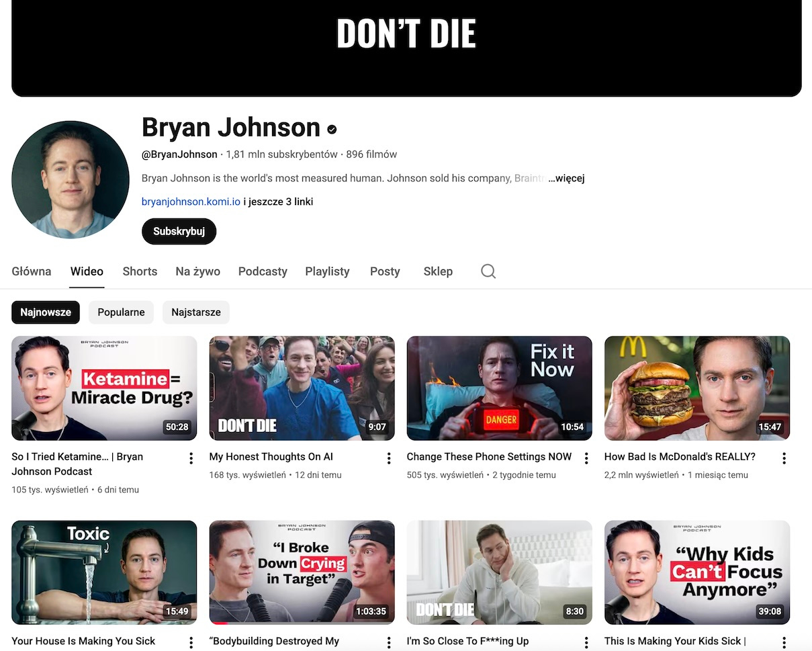
Task: Open 'Your House Is Making You Sick' title
Action: (x=83, y=642)
